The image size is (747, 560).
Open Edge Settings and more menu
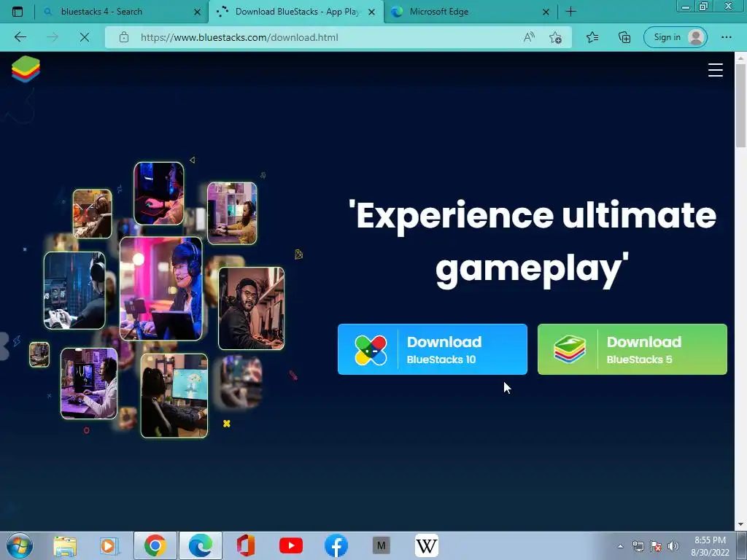(x=726, y=37)
